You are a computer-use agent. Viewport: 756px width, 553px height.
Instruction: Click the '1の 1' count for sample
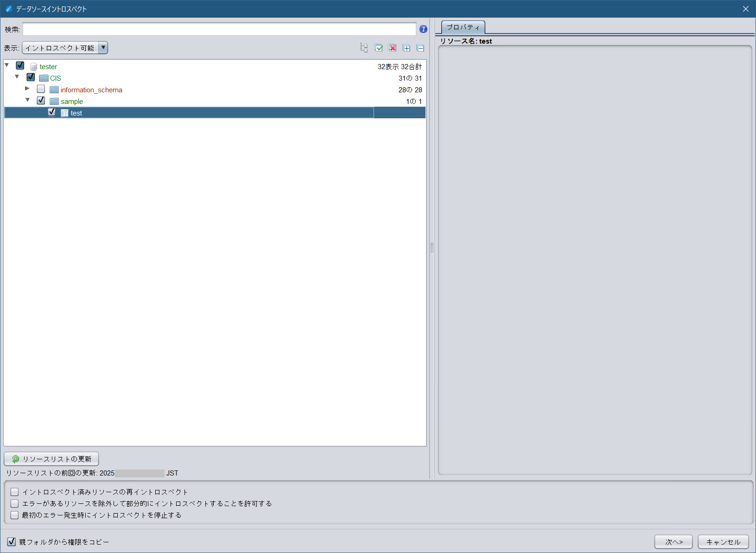coord(414,102)
